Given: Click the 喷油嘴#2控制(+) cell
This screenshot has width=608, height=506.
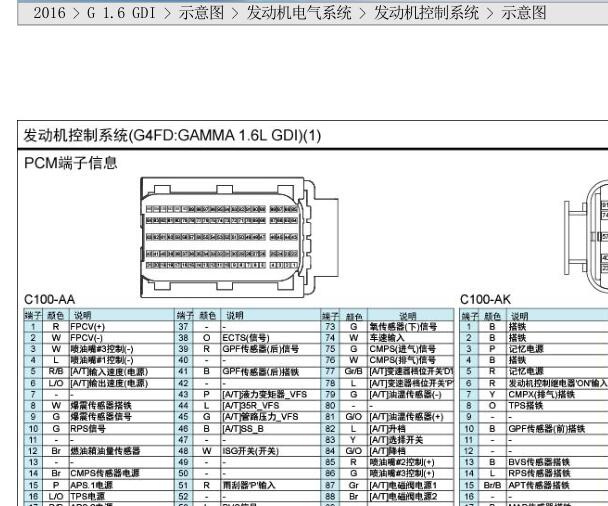Looking at the screenshot, I should (411, 462).
